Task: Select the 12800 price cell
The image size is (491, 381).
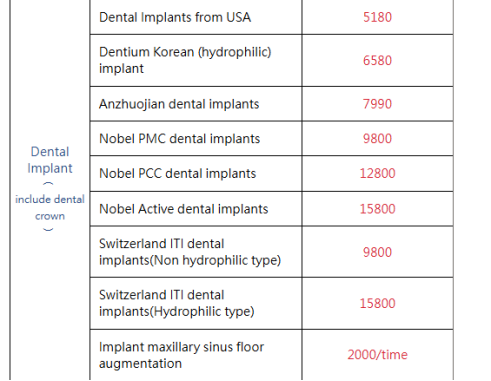Action: 377,173
